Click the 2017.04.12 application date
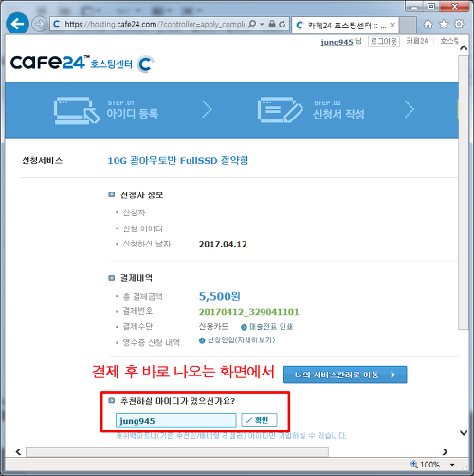The height and width of the screenshot is (476, 474). (223, 244)
